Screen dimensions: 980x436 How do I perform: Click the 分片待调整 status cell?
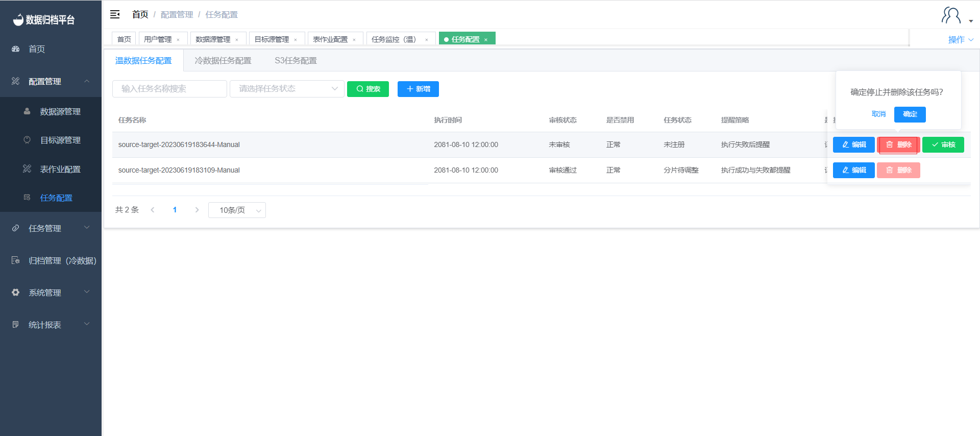coord(681,171)
